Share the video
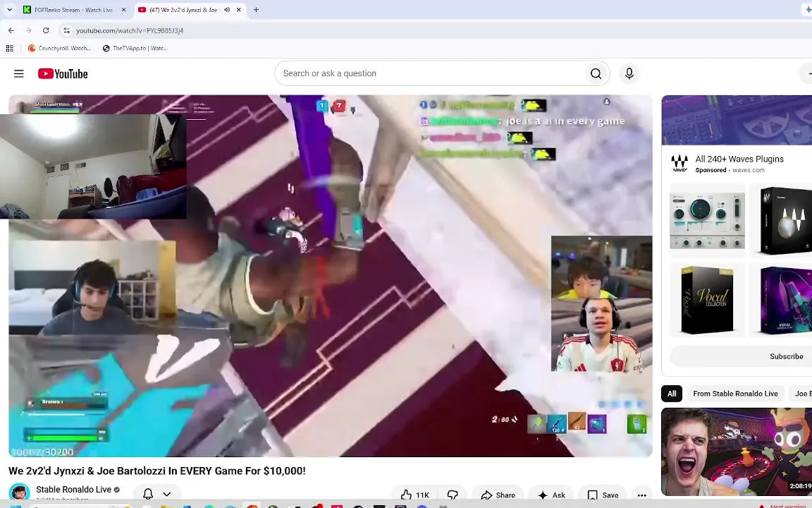The width and height of the screenshot is (812, 508). coord(498,495)
